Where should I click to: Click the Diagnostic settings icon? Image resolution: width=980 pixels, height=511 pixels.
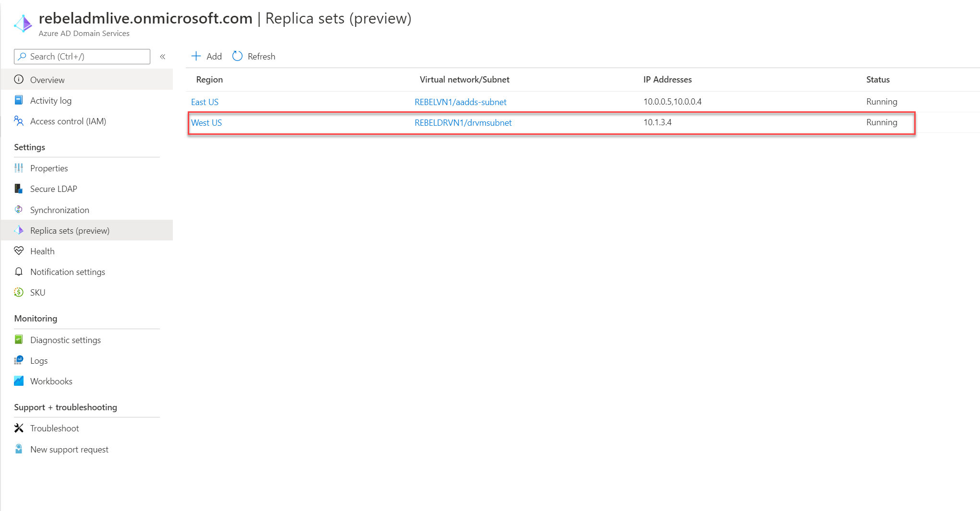click(19, 340)
